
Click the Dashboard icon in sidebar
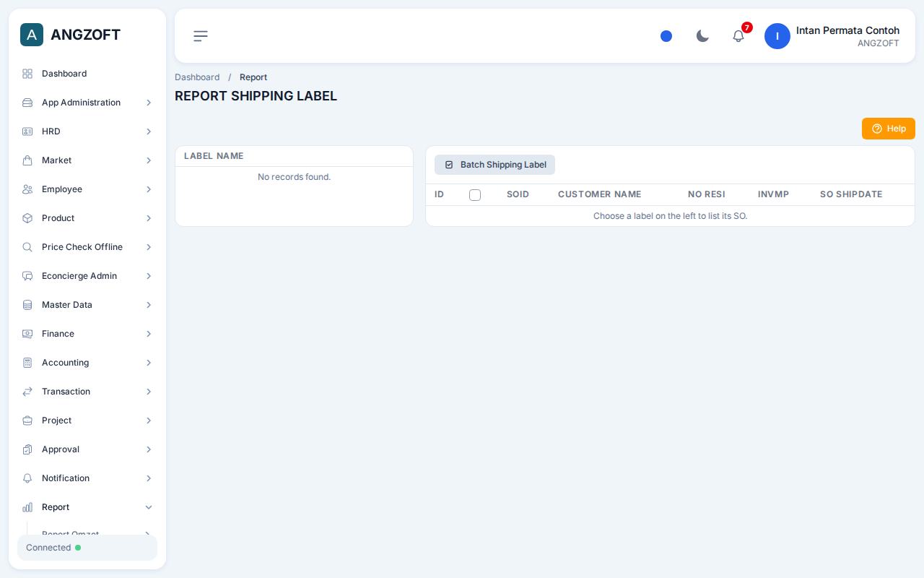click(27, 74)
